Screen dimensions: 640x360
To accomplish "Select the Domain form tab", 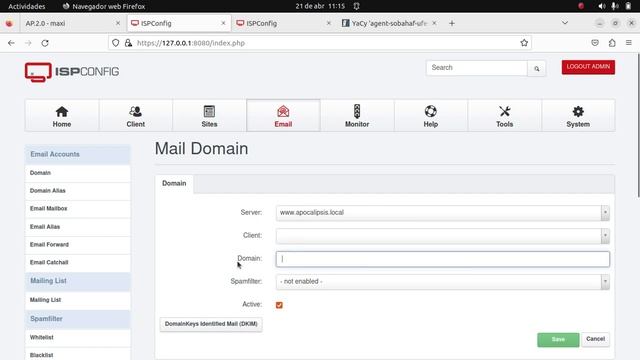I will [x=174, y=183].
